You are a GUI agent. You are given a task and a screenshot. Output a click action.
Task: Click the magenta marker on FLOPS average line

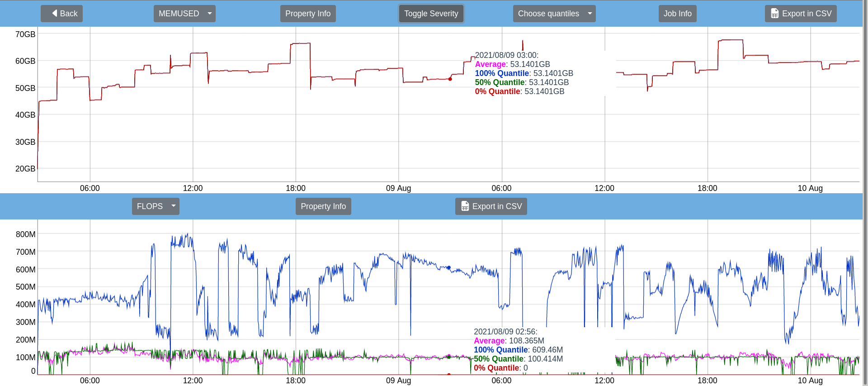(x=448, y=356)
